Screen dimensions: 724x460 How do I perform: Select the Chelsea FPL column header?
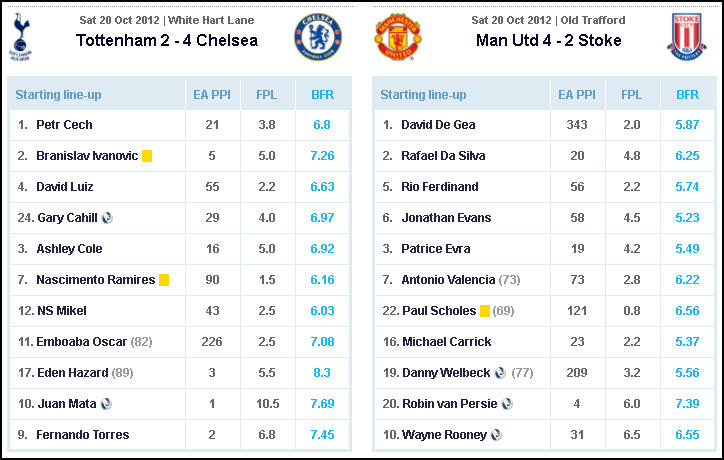(267, 95)
